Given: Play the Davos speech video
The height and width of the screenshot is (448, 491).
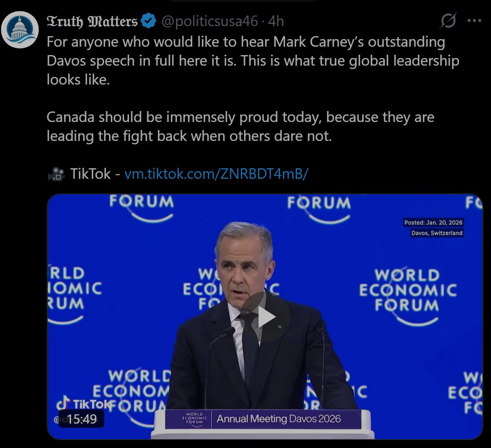Looking at the screenshot, I should pyautogui.click(x=265, y=317).
